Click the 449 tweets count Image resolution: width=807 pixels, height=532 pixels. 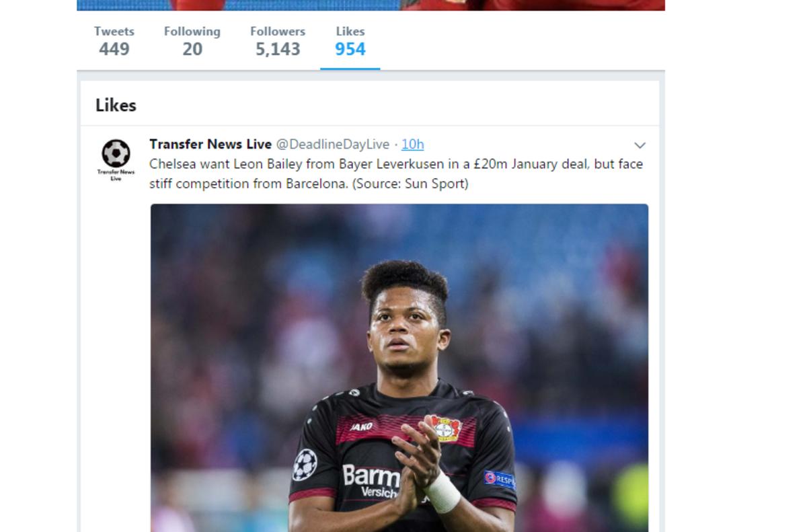click(x=114, y=49)
